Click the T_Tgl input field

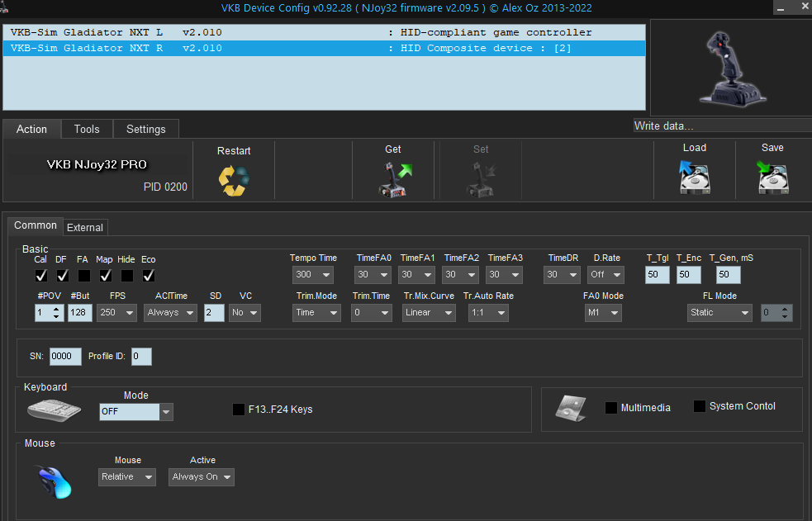[x=658, y=275]
